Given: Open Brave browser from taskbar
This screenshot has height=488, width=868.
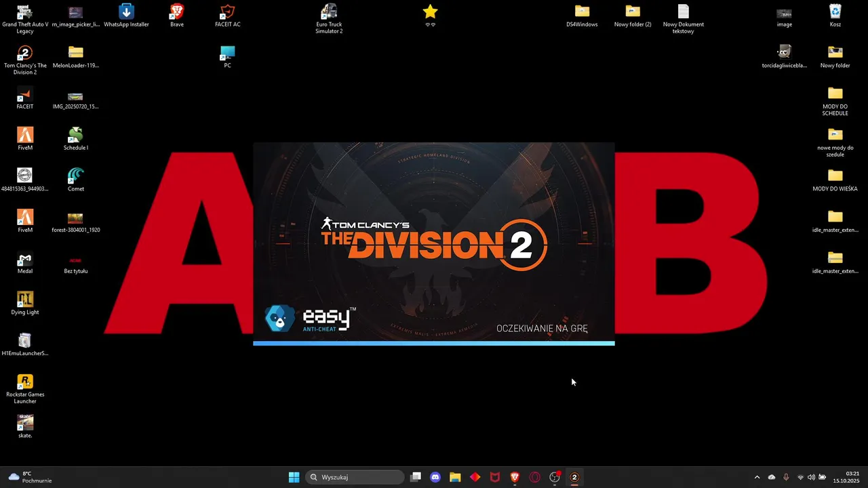Looking at the screenshot, I should [x=515, y=477].
